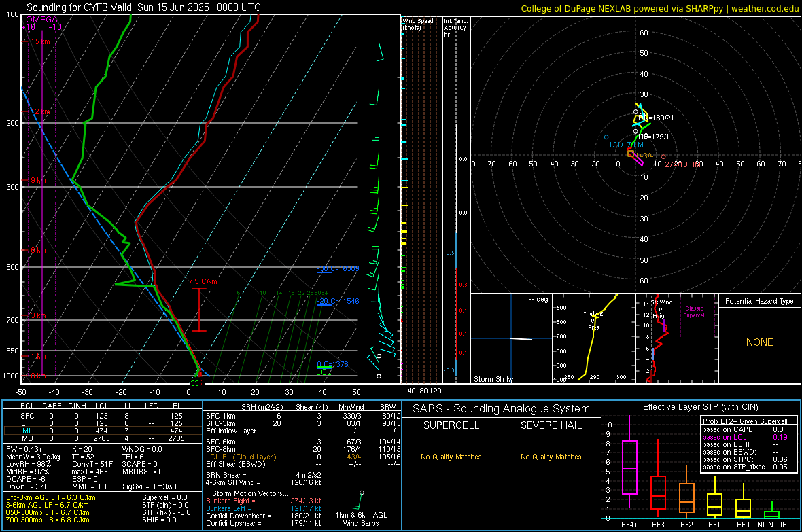Select the '12 km' height marker
The width and height of the screenshot is (802, 532).
(40, 111)
